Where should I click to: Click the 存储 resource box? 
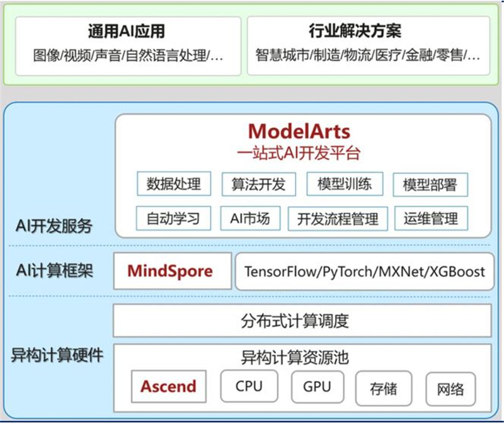[384, 389]
